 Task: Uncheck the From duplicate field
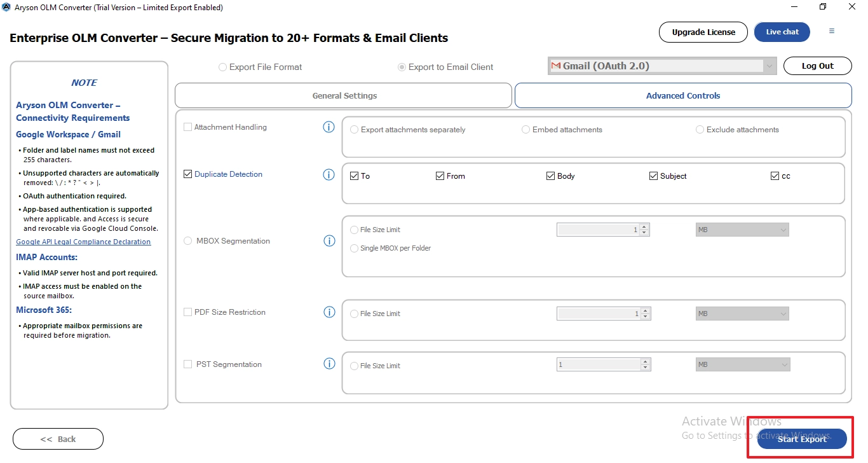pyautogui.click(x=440, y=176)
